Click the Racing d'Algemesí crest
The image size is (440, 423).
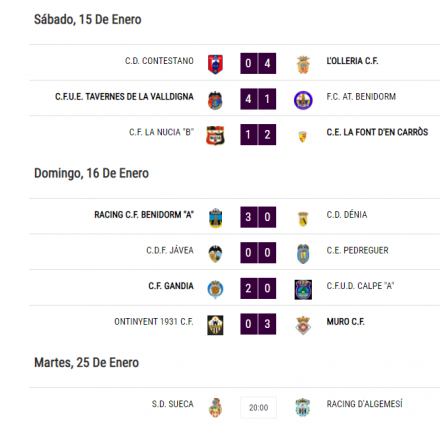click(303, 407)
